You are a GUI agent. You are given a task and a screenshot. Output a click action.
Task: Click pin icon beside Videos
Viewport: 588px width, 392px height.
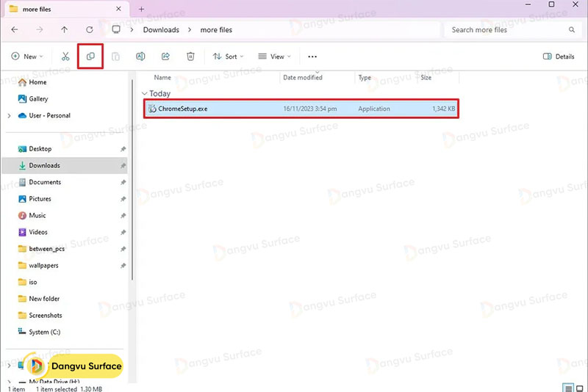point(123,232)
